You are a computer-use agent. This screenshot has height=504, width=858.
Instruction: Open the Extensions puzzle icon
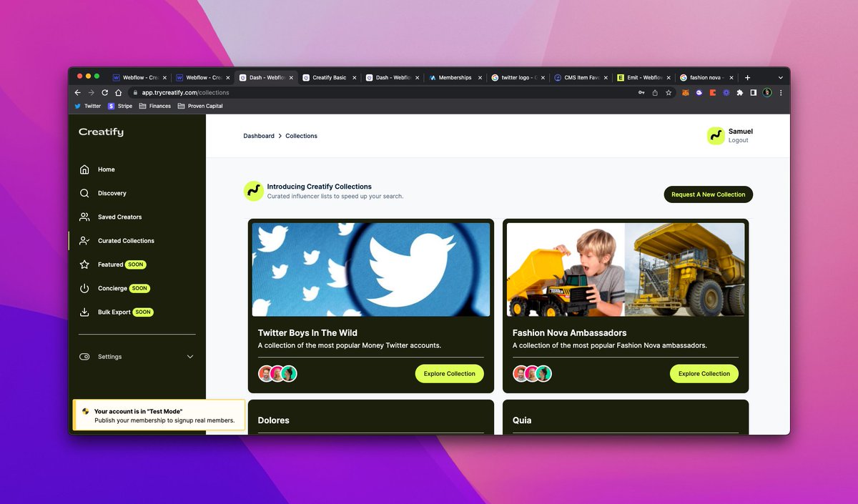(740, 92)
